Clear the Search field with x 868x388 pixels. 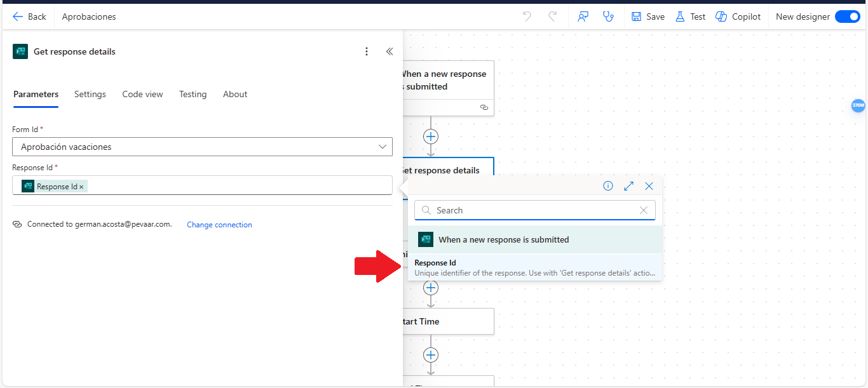point(644,210)
